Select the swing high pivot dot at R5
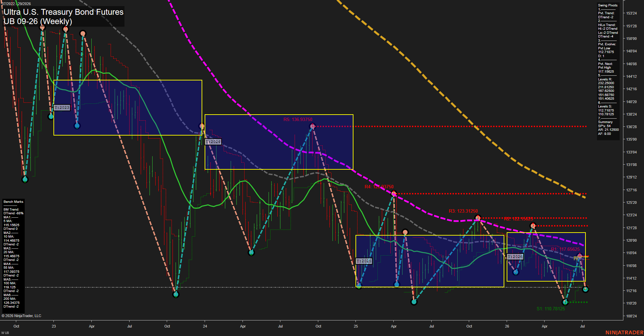 pos(312,126)
